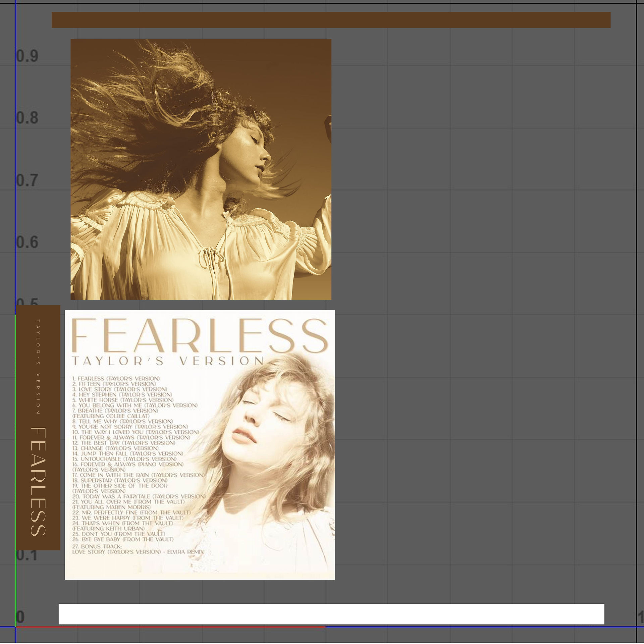Click the 0.6 axis label
The width and height of the screenshot is (644, 644).
27,243
